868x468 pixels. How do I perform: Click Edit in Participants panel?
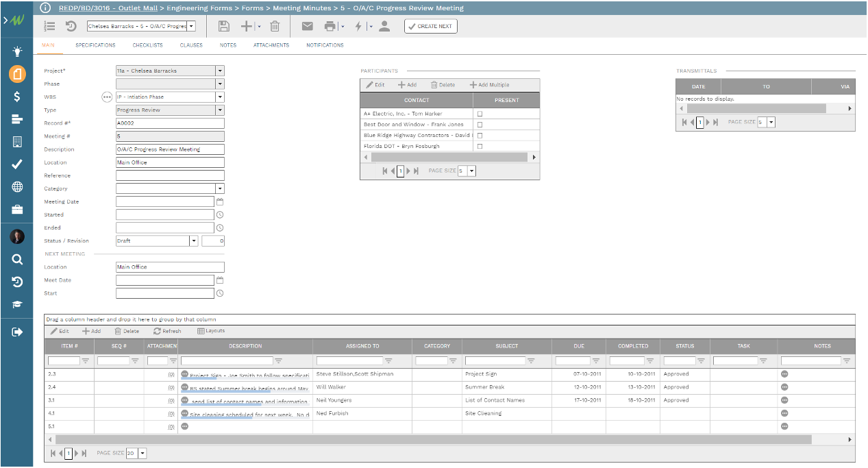[375, 85]
